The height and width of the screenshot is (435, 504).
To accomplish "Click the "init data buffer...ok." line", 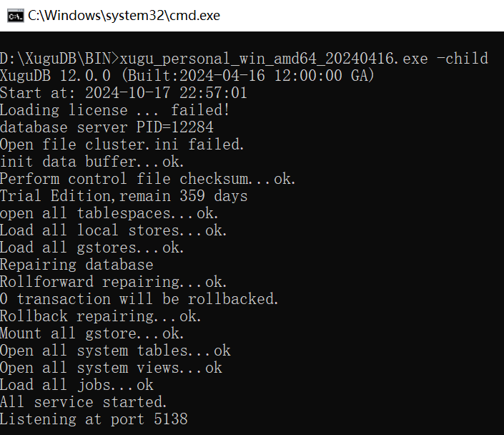I will (92, 162).
